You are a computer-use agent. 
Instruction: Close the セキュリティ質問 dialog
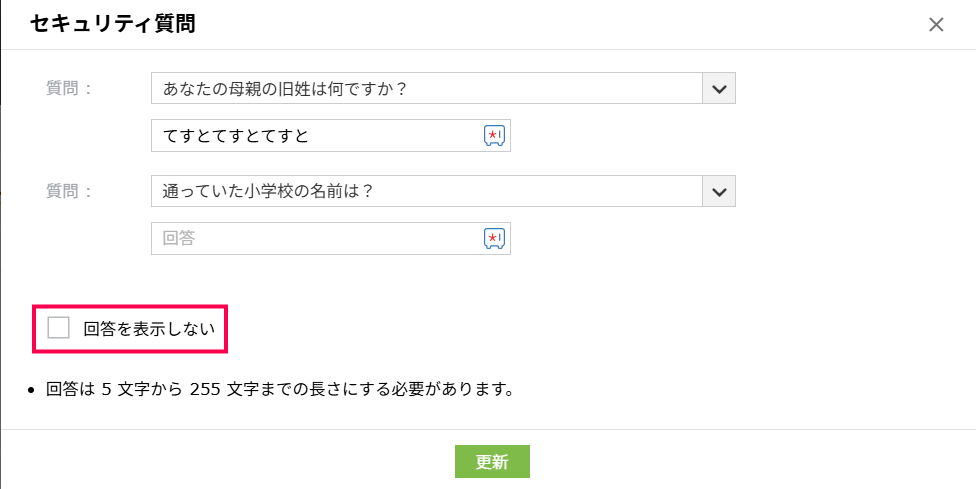tap(936, 25)
